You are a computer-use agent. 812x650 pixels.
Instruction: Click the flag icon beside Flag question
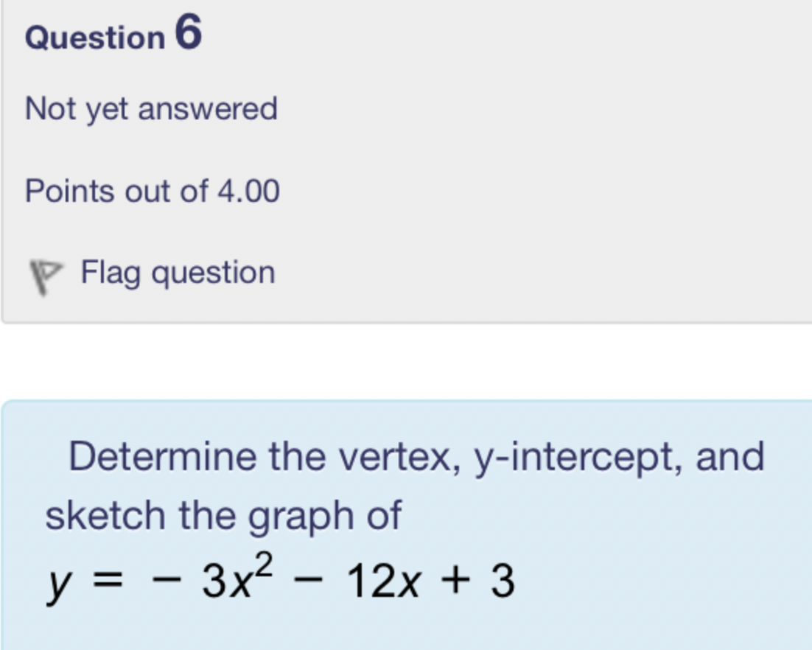pos(43,276)
